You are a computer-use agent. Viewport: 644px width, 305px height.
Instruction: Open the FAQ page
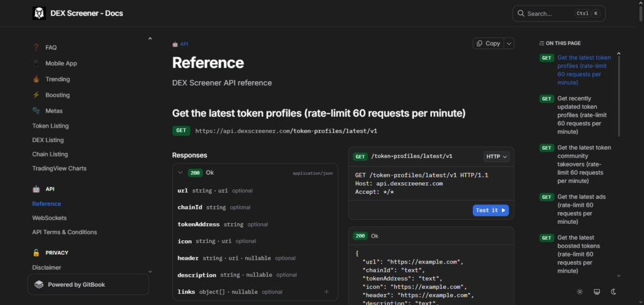point(51,48)
